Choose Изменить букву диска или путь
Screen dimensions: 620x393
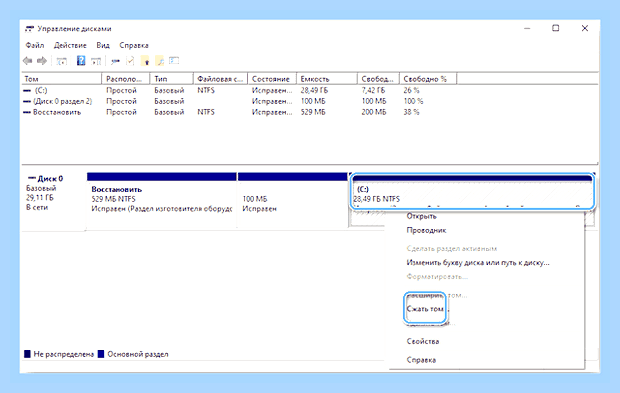tap(478, 263)
